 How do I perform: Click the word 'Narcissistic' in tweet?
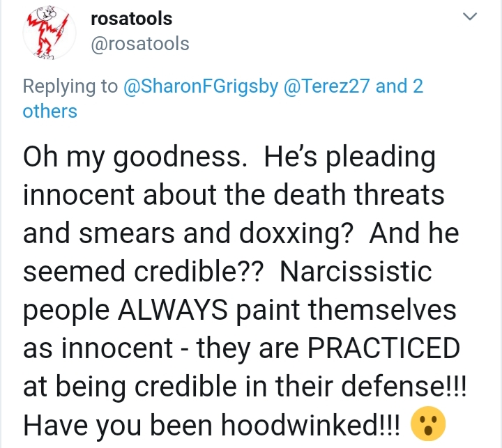[x=356, y=271]
